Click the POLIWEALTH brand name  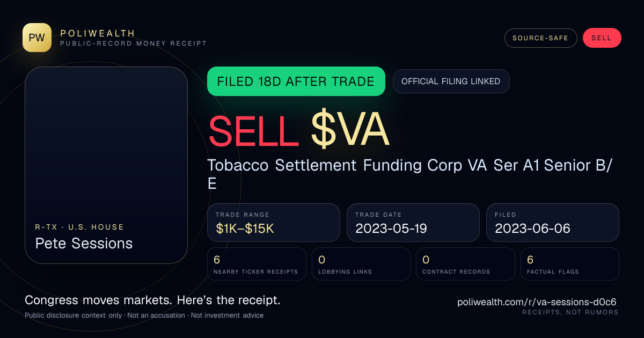[x=98, y=33]
